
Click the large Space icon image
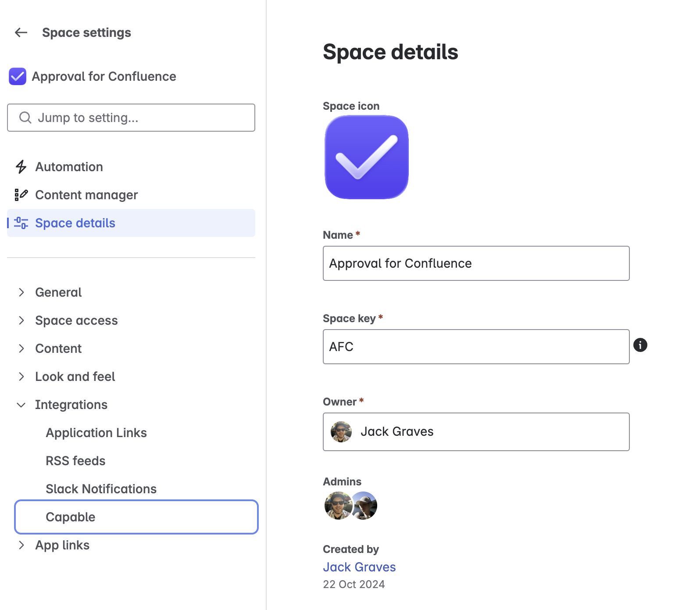click(x=367, y=157)
